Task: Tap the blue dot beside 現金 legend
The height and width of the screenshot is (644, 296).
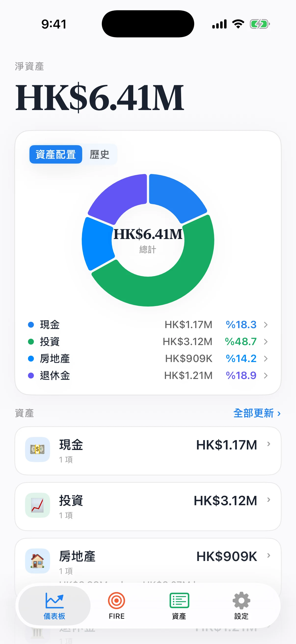Action: pyautogui.click(x=31, y=325)
